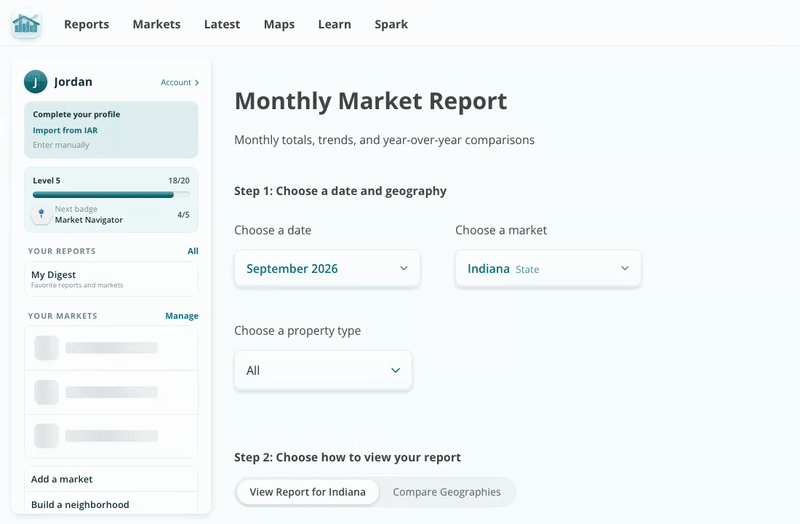Click the Market Navigator badge pin icon
Screen dimensions: 800x524
pos(41,214)
